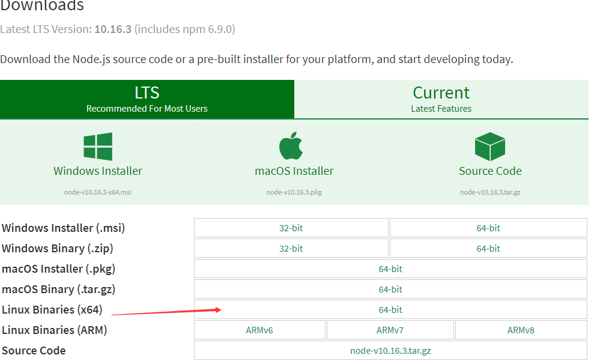Click the Windows Installer (.msi) row label
594x364 pixels.
pyautogui.click(x=63, y=228)
